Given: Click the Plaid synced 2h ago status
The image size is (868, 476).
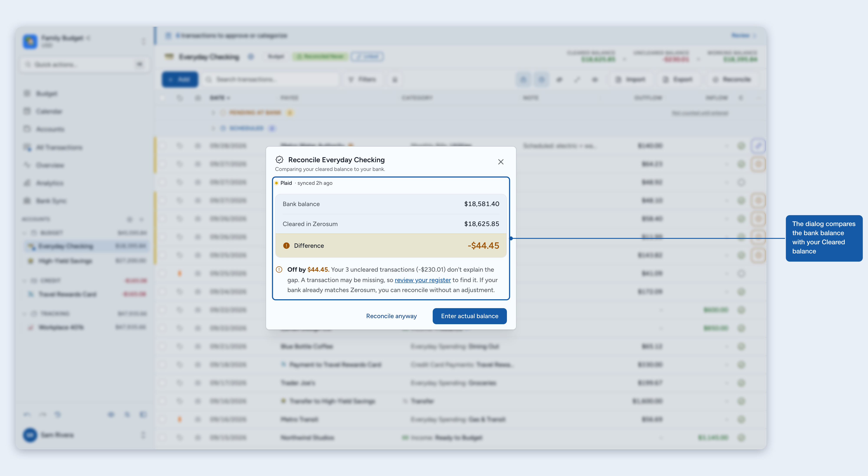Looking at the screenshot, I should [304, 183].
